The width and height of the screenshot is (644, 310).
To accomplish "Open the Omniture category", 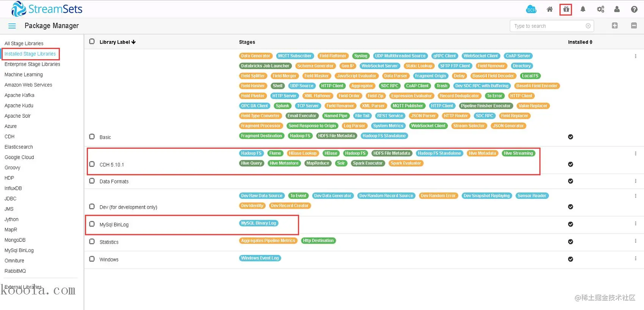I will pyautogui.click(x=14, y=261).
